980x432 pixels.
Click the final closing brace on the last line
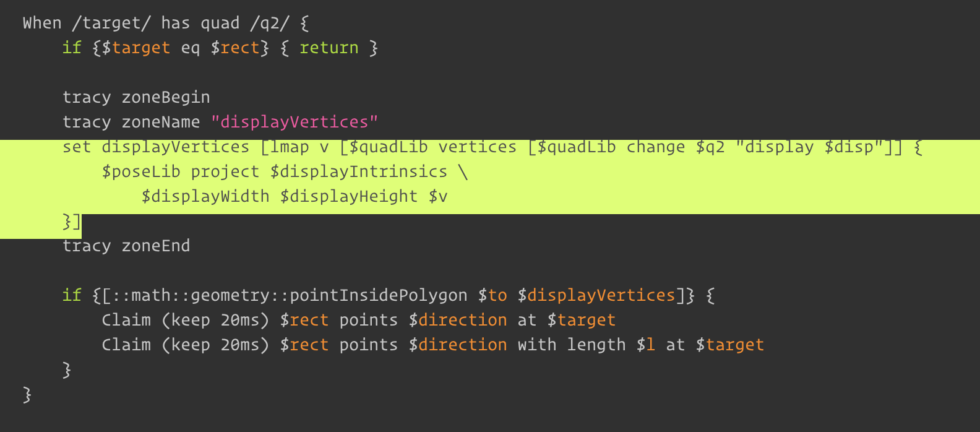pyautogui.click(x=27, y=394)
